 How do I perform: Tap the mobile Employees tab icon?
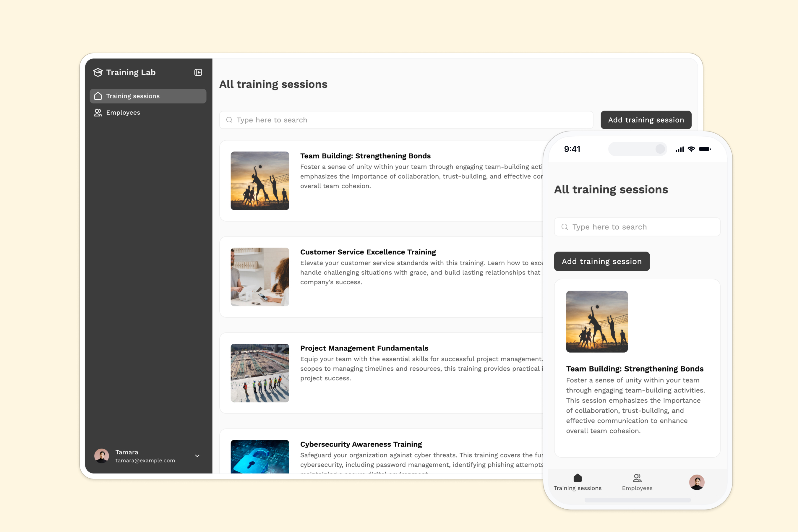click(637, 478)
